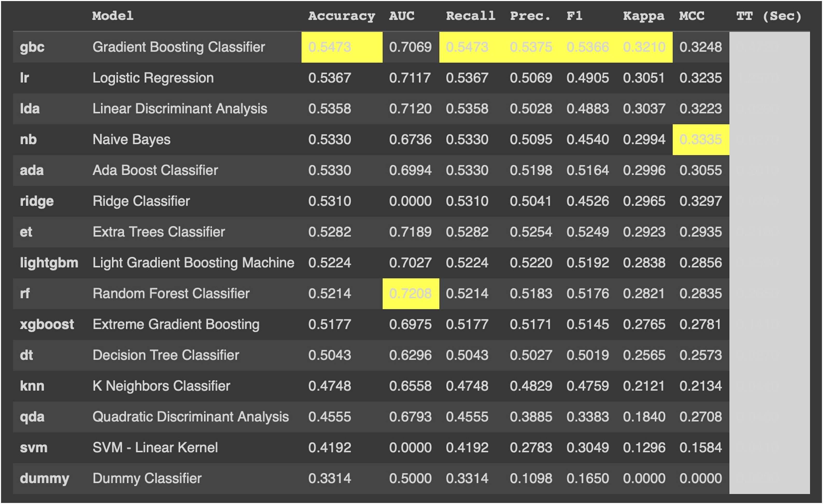This screenshot has width=823, height=504.
Task: Click the Accuracy column header
Action: pyautogui.click(x=341, y=16)
